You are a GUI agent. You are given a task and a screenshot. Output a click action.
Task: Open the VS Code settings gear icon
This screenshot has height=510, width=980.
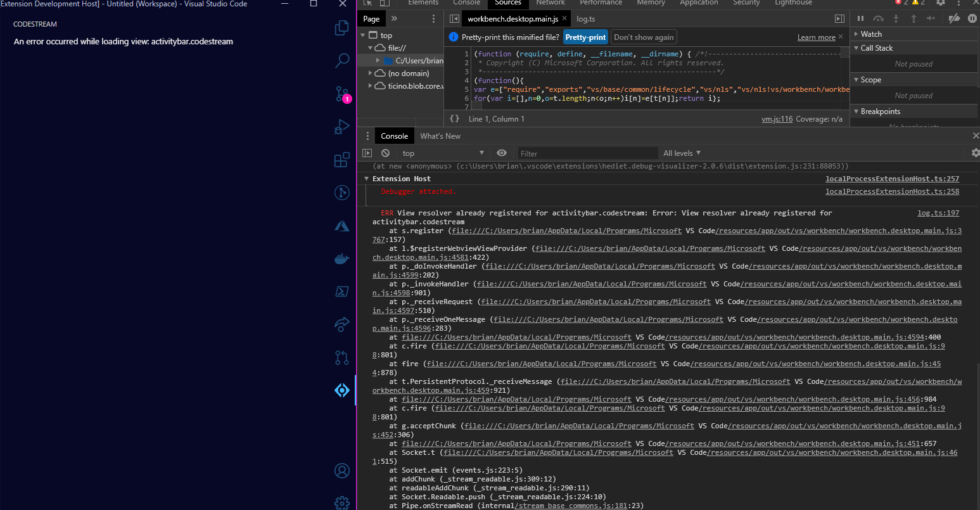(x=342, y=502)
